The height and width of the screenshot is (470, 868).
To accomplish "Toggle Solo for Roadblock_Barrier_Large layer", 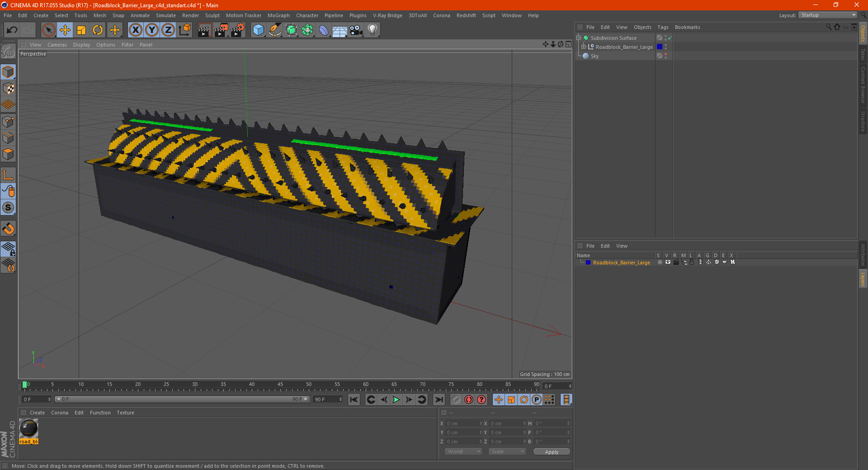I will pyautogui.click(x=660, y=263).
